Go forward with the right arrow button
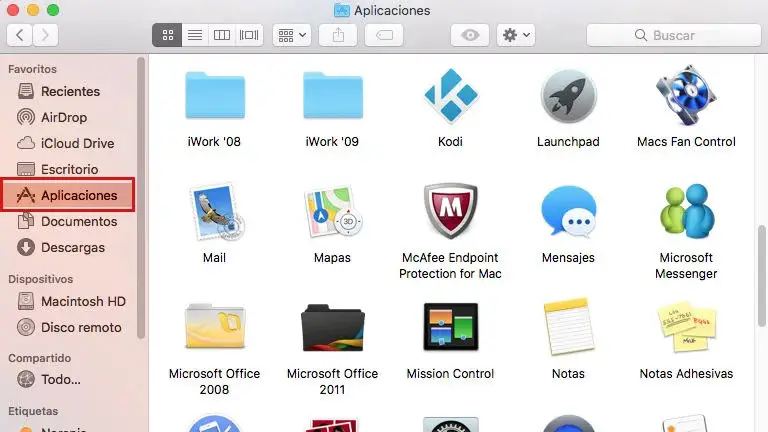Screen dimensions: 768x432 coord(46,35)
